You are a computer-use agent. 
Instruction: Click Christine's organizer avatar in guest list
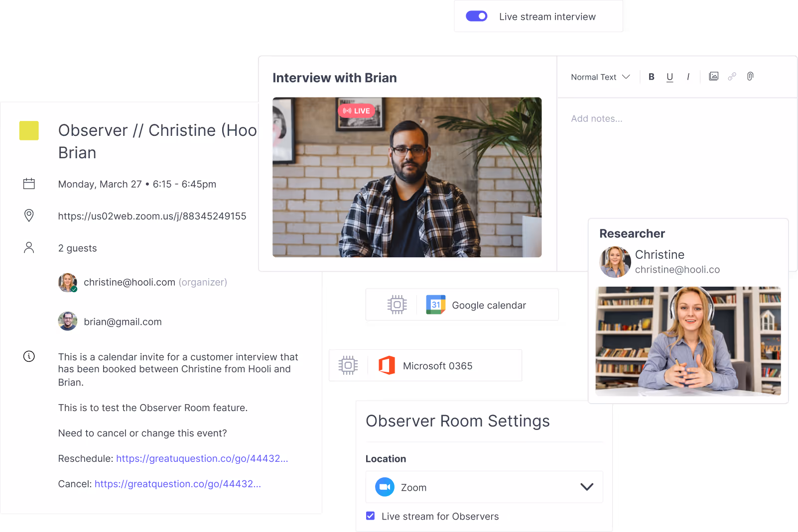coord(68,282)
